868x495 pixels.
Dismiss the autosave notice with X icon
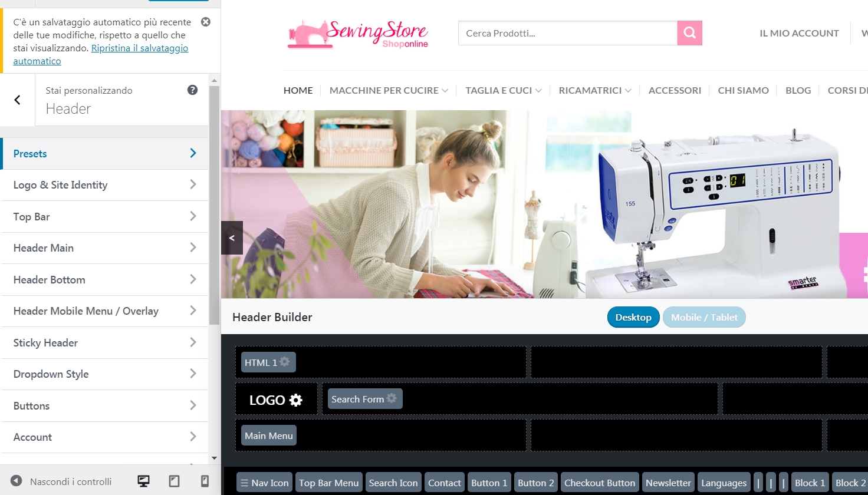206,22
